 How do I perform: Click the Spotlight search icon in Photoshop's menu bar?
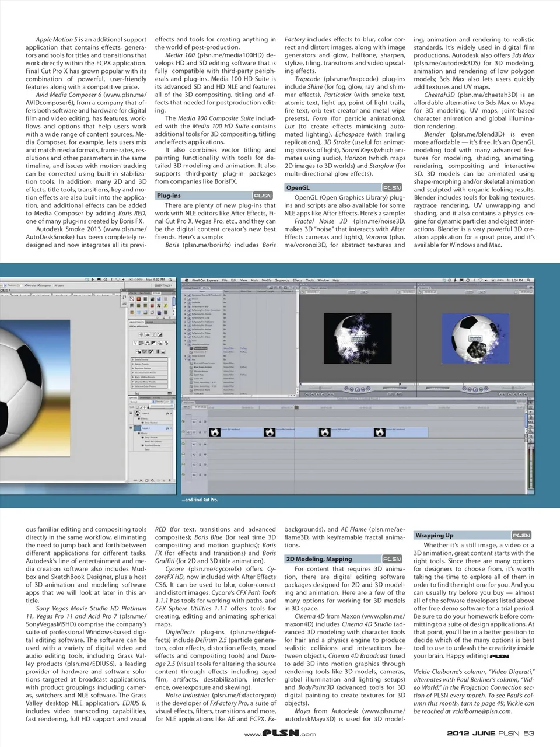170,280
